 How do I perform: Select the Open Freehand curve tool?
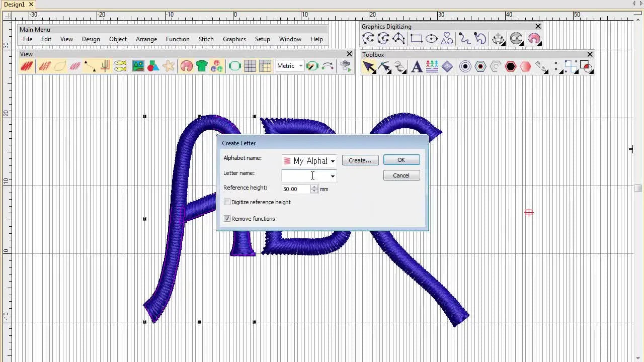click(x=464, y=38)
